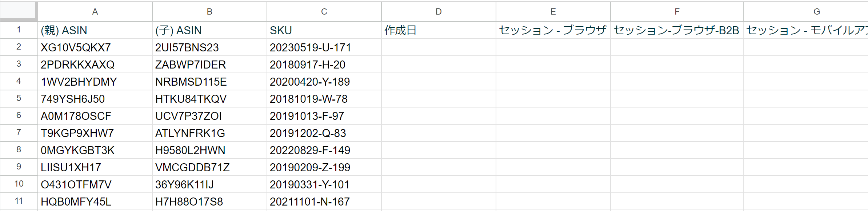Click the (親) ASIN header cell

coord(95,30)
